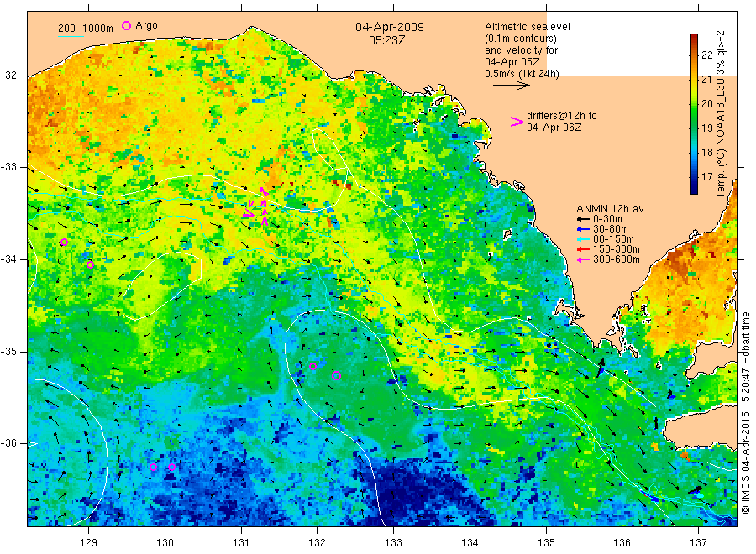The width and height of the screenshot is (756, 554).
Task: Click the 'drifters@12h to' legend text
Action: click(x=562, y=116)
